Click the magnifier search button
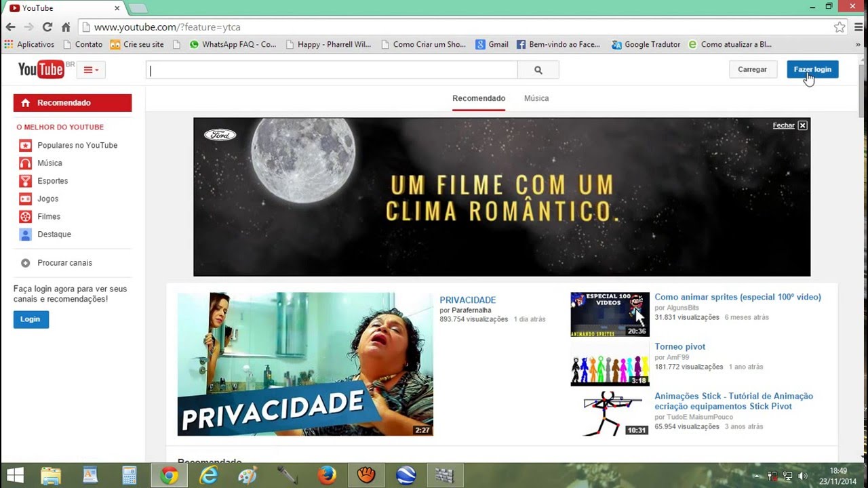This screenshot has height=488, width=868. click(x=538, y=70)
